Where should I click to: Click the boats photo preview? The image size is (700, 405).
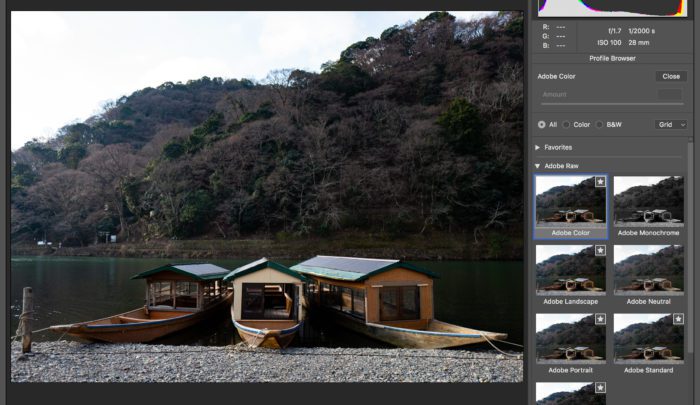pos(267,196)
